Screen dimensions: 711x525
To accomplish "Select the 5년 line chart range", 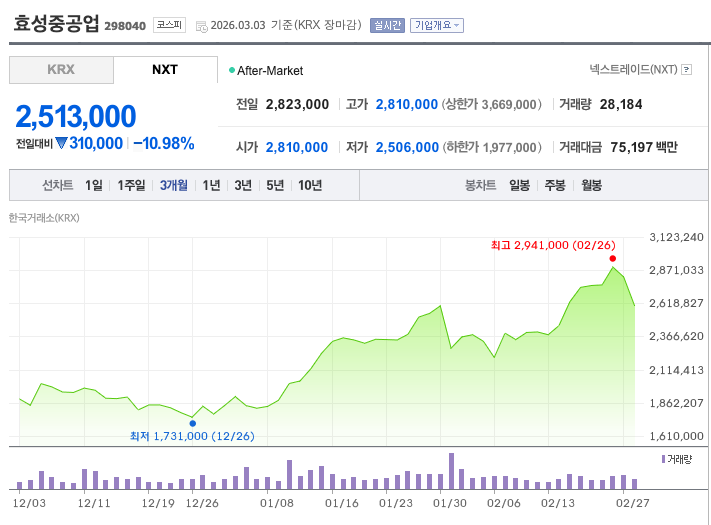I will [275, 185].
